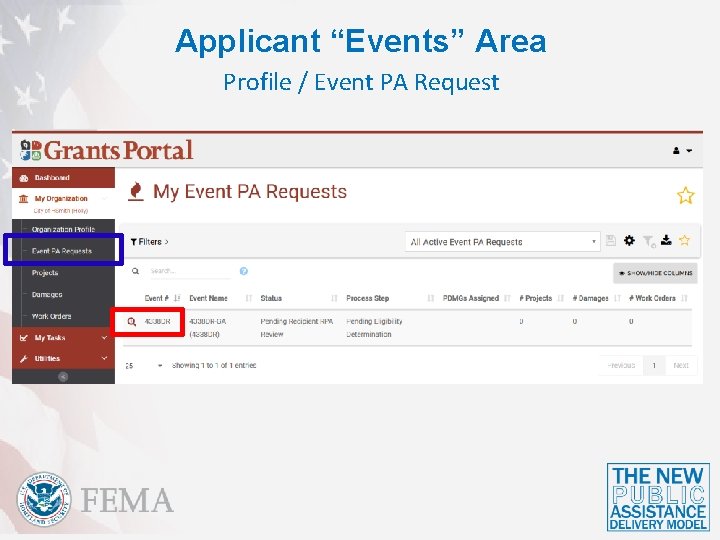Click the download export icon
Screen dimensions: 720x540
tap(666, 240)
